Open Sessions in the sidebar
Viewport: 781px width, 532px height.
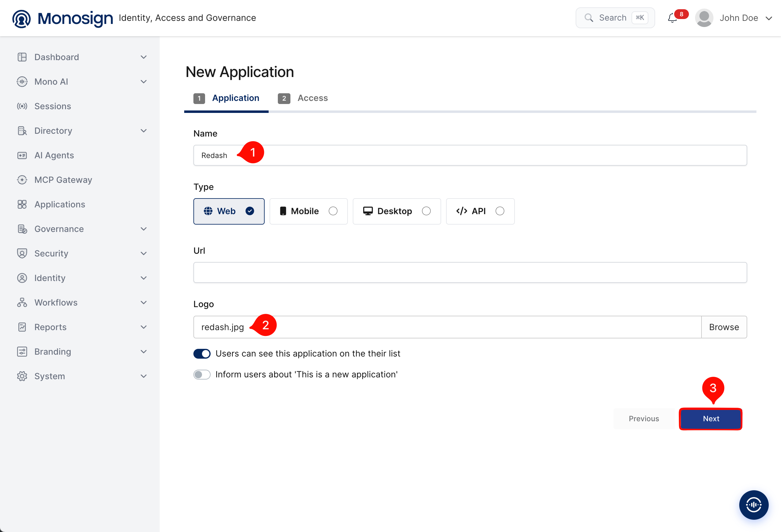(53, 106)
